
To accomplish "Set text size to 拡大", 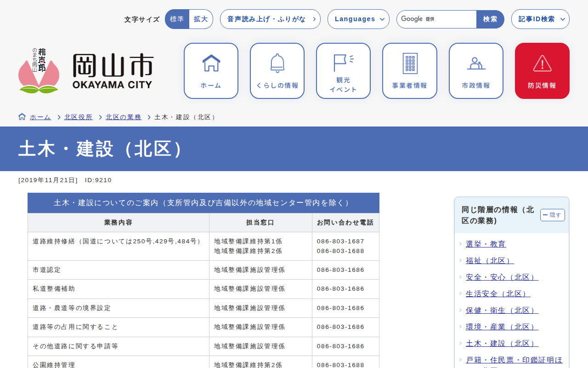I will (x=201, y=19).
